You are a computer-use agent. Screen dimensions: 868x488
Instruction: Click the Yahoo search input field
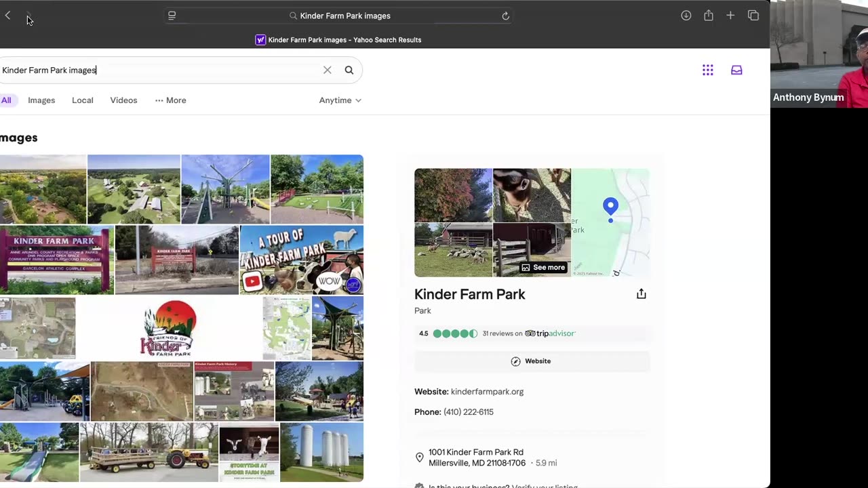159,70
